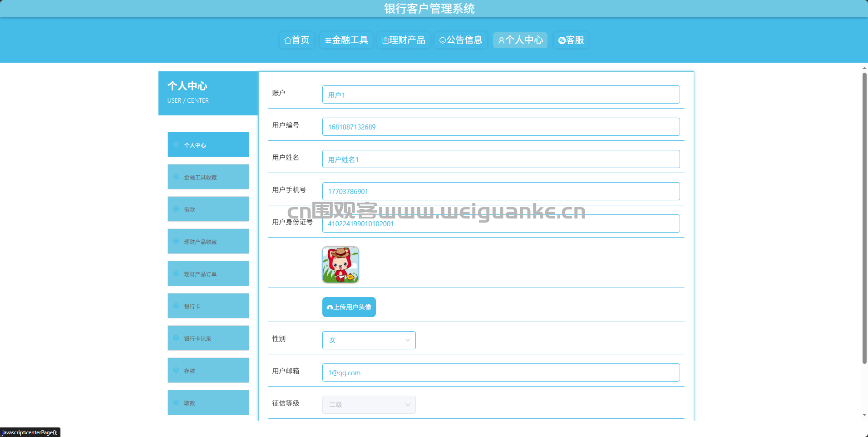The height and width of the screenshot is (437, 868).
Task: Open 银行卡记录 in left sidebar
Action: pos(208,338)
